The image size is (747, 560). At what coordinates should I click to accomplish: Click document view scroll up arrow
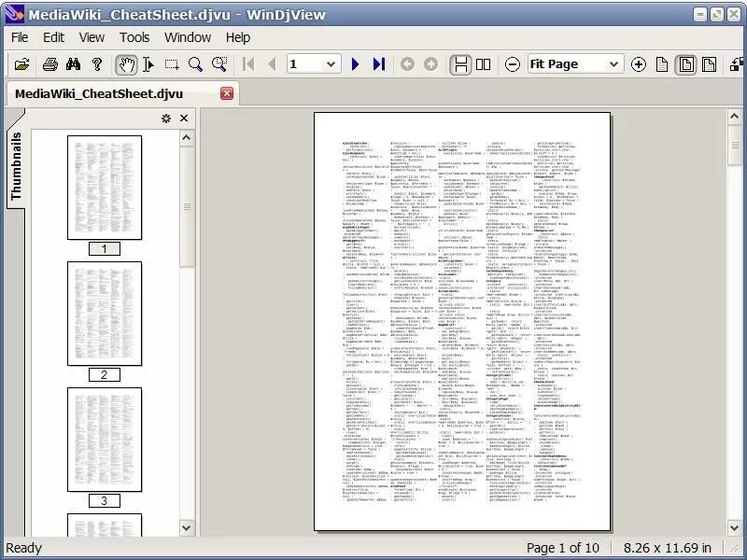734,116
